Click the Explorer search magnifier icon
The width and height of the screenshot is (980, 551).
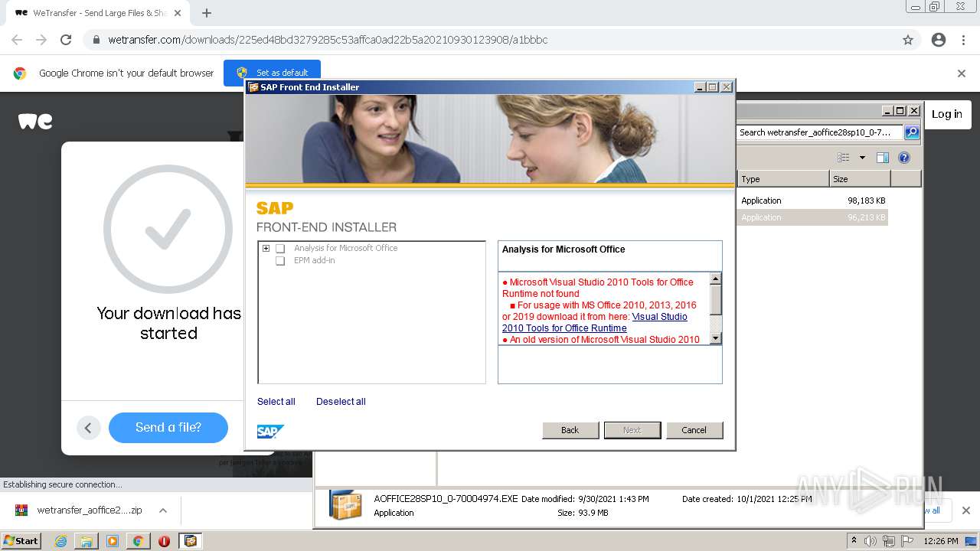click(912, 132)
